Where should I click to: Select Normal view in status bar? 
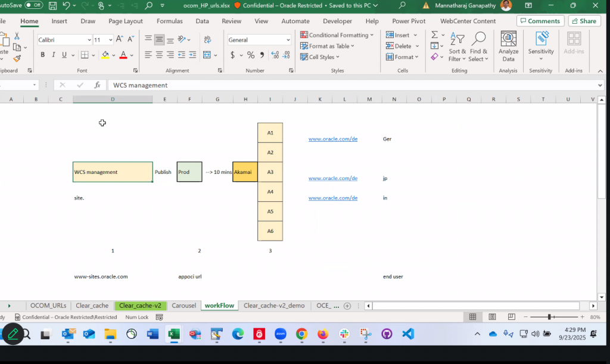point(472,317)
